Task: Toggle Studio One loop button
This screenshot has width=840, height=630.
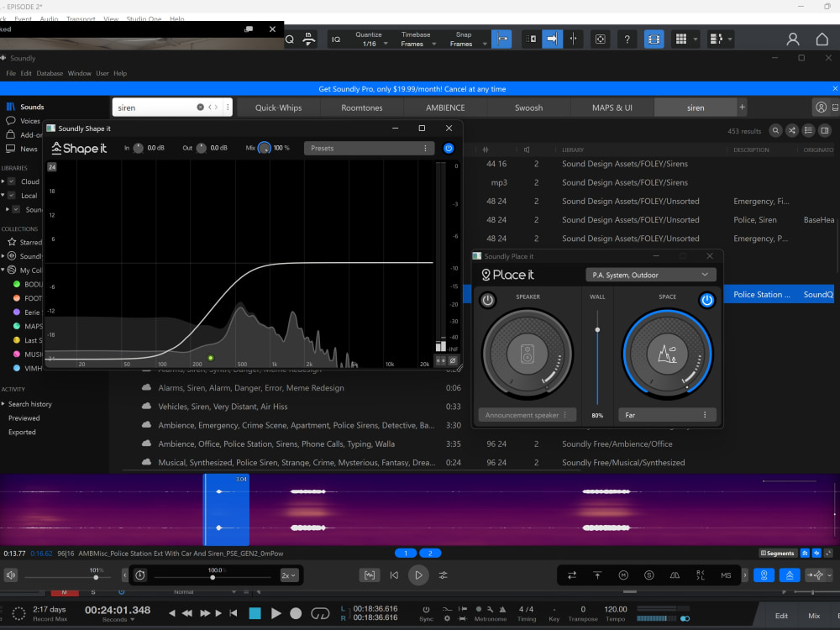Action: (x=320, y=613)
